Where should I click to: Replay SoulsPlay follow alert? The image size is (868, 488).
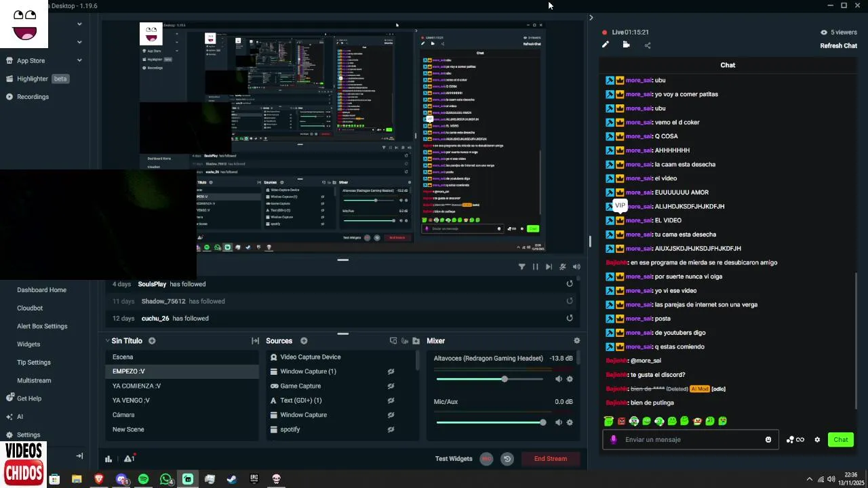[570, 284]
